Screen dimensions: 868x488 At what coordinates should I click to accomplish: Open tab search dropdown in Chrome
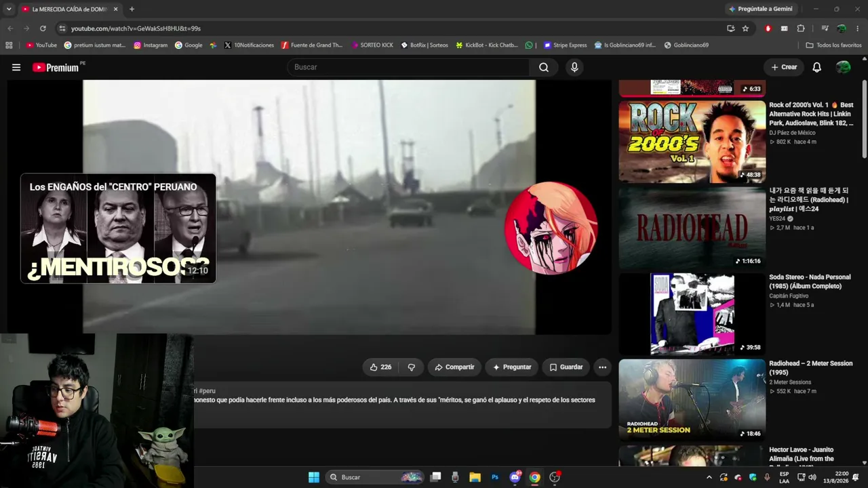(x=9, y=9)
